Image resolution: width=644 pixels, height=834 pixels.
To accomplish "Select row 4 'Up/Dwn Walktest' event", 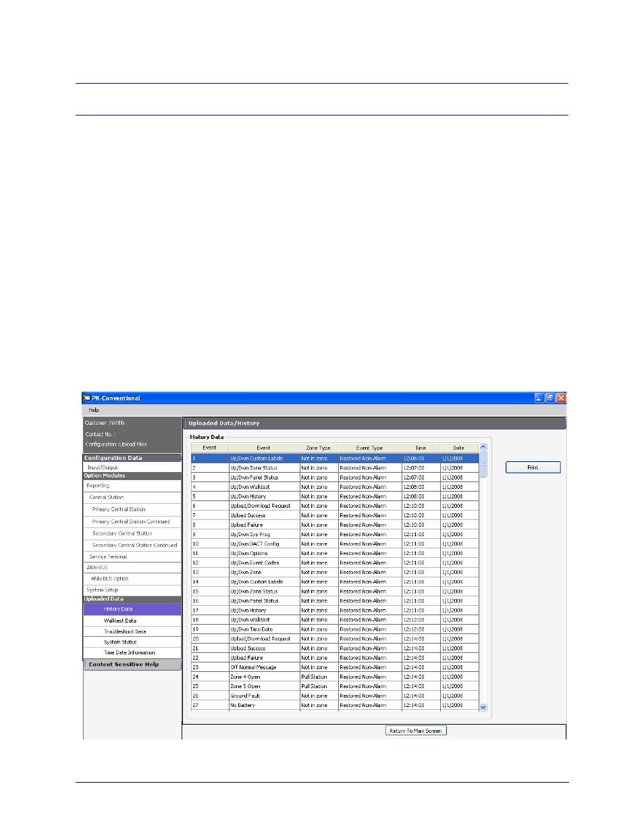I will [335, 487].
